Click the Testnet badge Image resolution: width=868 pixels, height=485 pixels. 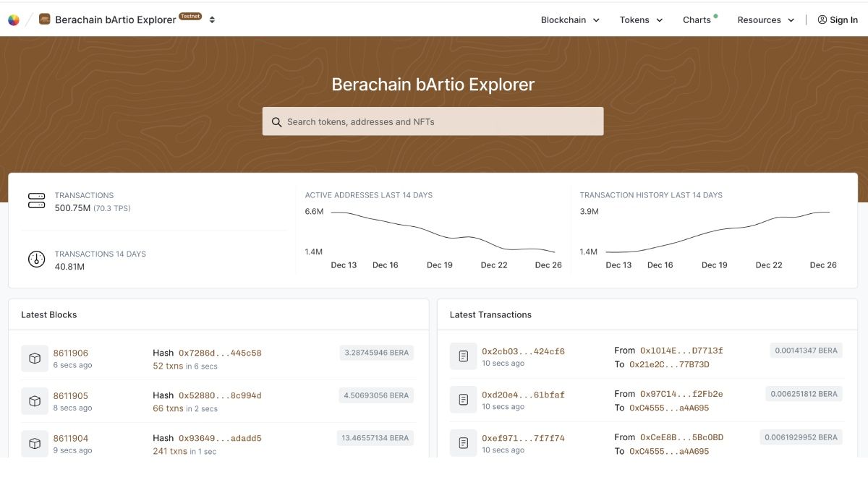click(x=190, y=16)
